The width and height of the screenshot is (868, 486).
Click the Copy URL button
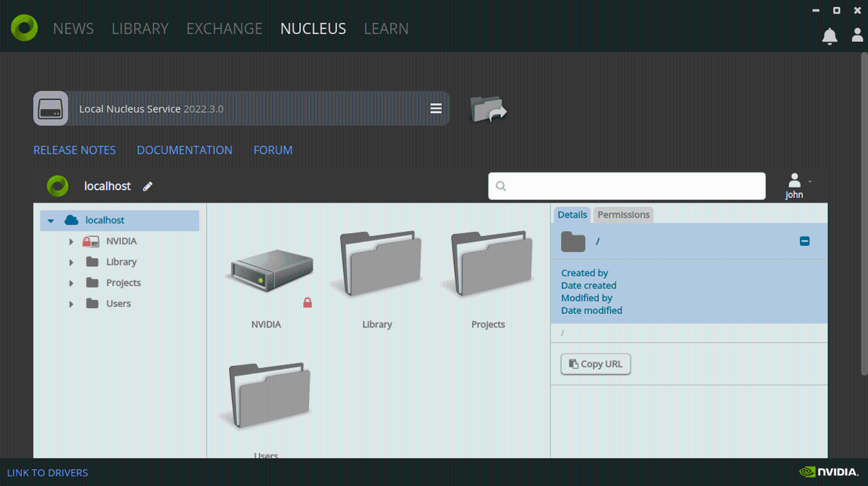(x=595, y=364)
